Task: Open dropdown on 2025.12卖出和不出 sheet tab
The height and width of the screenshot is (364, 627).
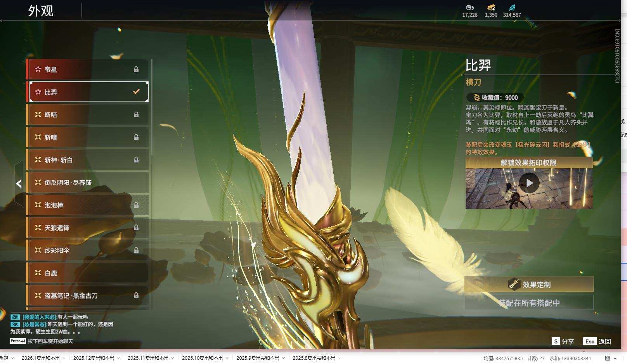Action: 118,358
